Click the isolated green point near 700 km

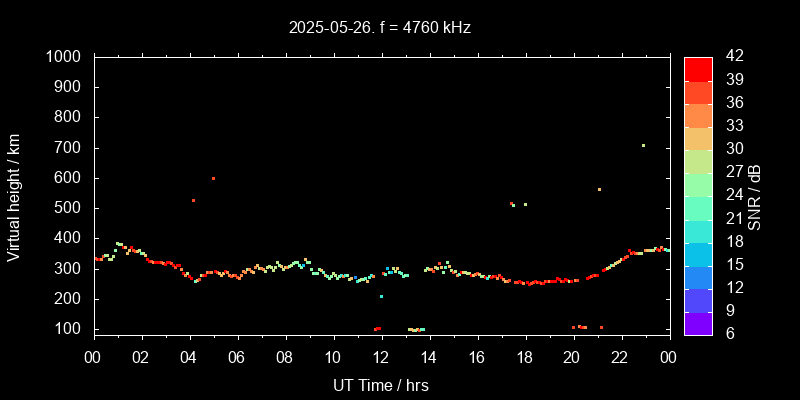pos(643,146)
